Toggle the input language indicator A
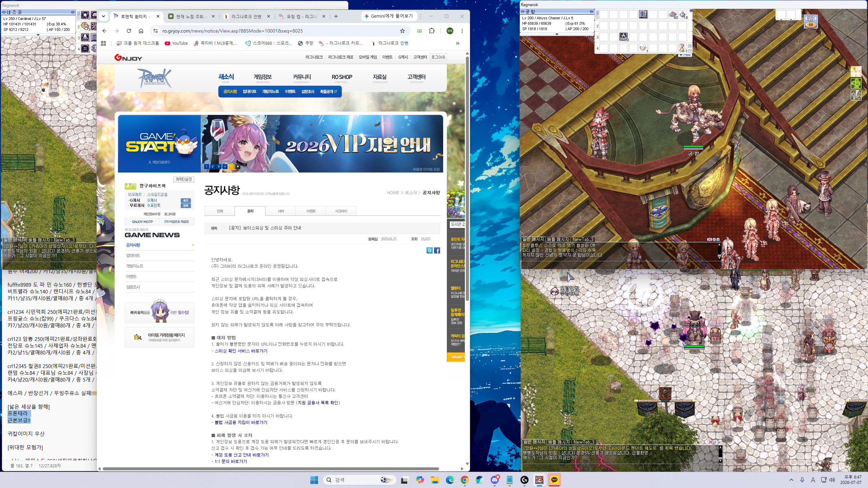 click(x=813, y=480)
